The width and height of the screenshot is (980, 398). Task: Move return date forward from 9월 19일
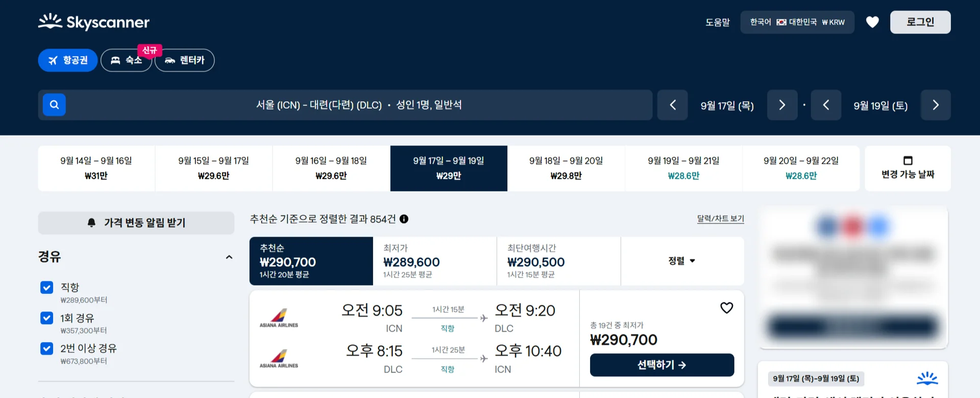936,105
